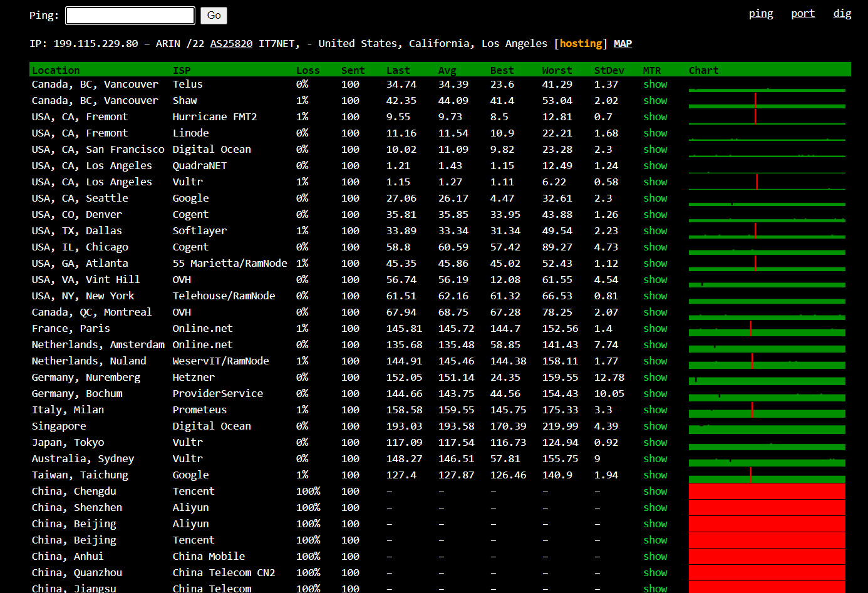868x593 pixels.
Task: Click the Telus latency chart
Action: tap(767, 85)
